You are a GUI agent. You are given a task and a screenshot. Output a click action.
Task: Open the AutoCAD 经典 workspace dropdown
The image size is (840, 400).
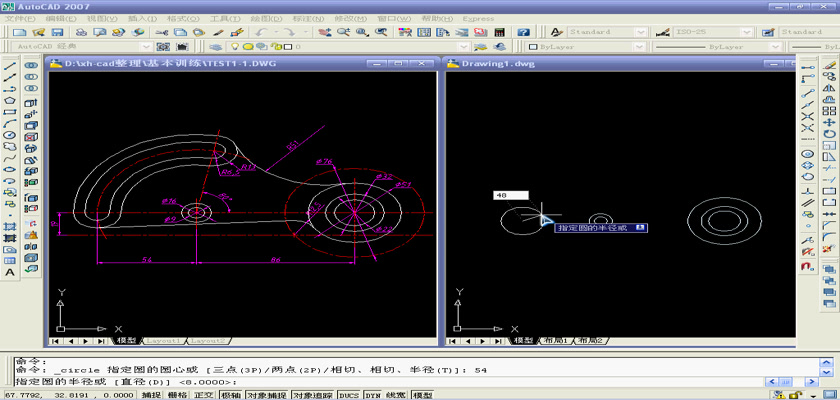coord(148,46)
